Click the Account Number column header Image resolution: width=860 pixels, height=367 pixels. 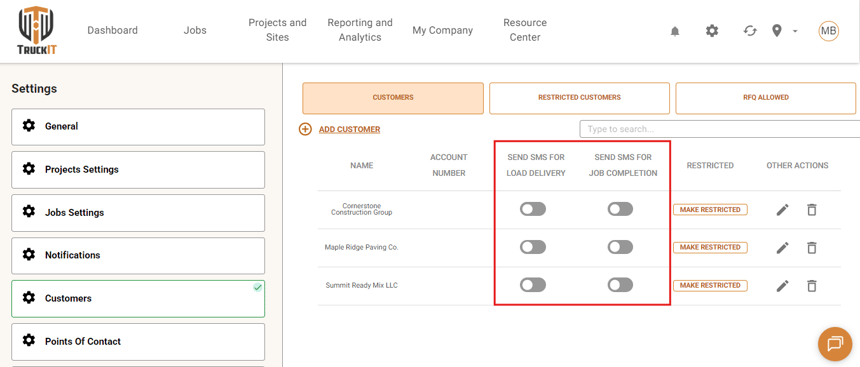[x=449, y=165]
